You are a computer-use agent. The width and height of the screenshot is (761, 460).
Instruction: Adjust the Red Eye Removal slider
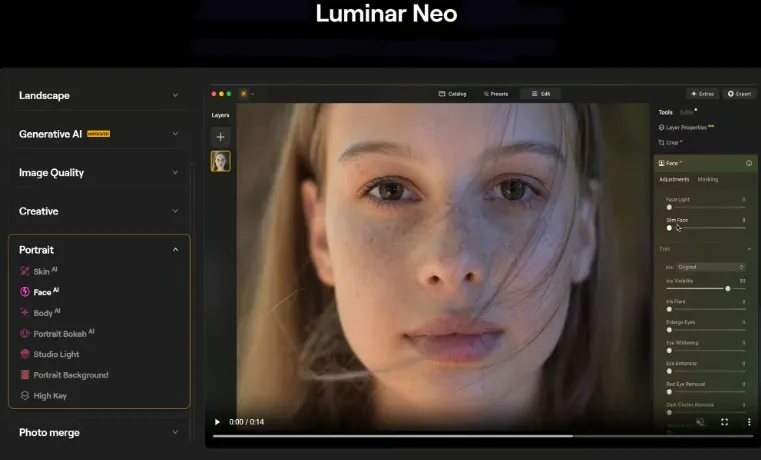click(x=706, y=392)
